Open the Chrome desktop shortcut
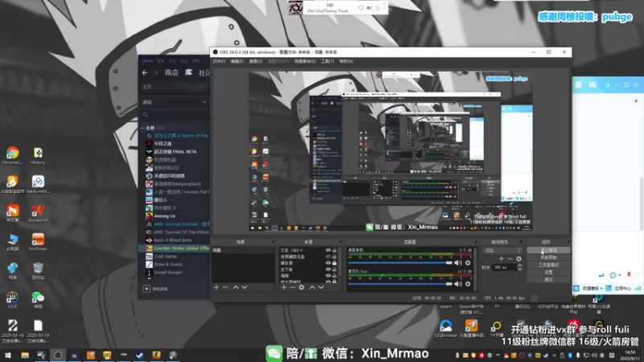 coord(12,155)
